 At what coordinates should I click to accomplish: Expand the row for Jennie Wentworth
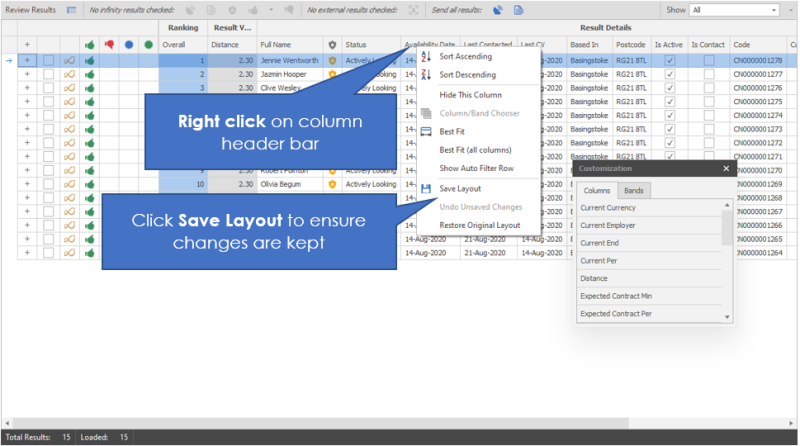point(27,61)
